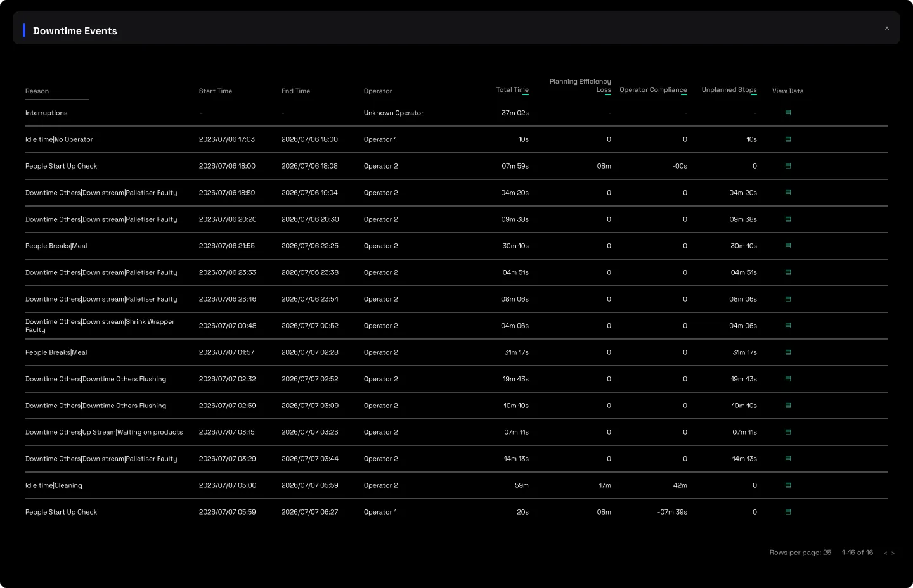View data icon for 03:29 Palletiser Faulty row

point(788,459)
